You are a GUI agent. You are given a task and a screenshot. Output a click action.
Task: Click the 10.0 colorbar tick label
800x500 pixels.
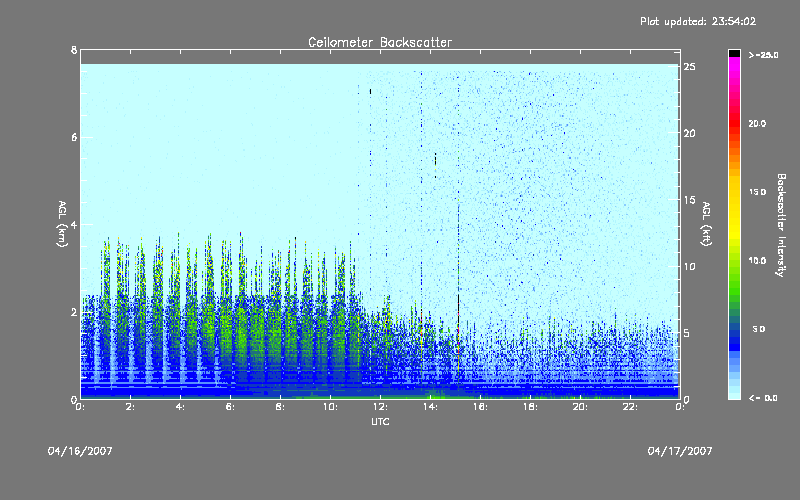(x=757, y=261)
